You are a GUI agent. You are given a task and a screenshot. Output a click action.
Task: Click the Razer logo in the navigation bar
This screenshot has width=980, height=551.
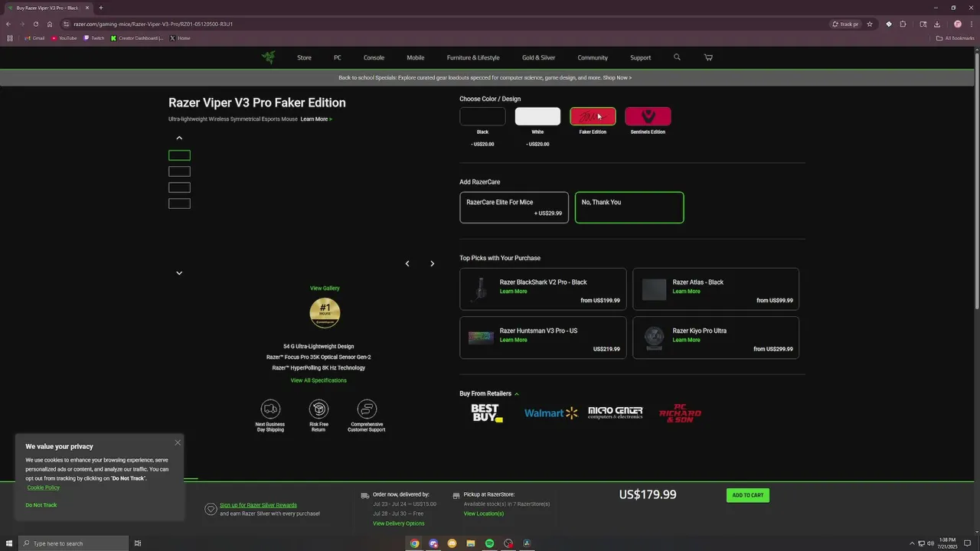(x=268, y=57)
